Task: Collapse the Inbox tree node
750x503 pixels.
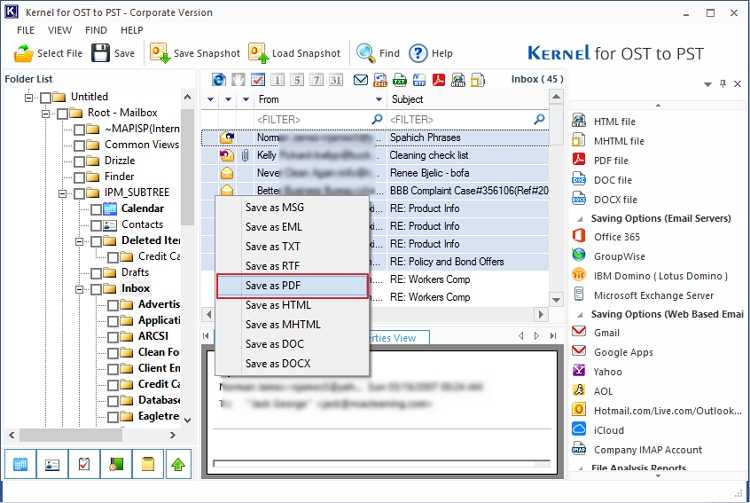Action: (79, 289)
